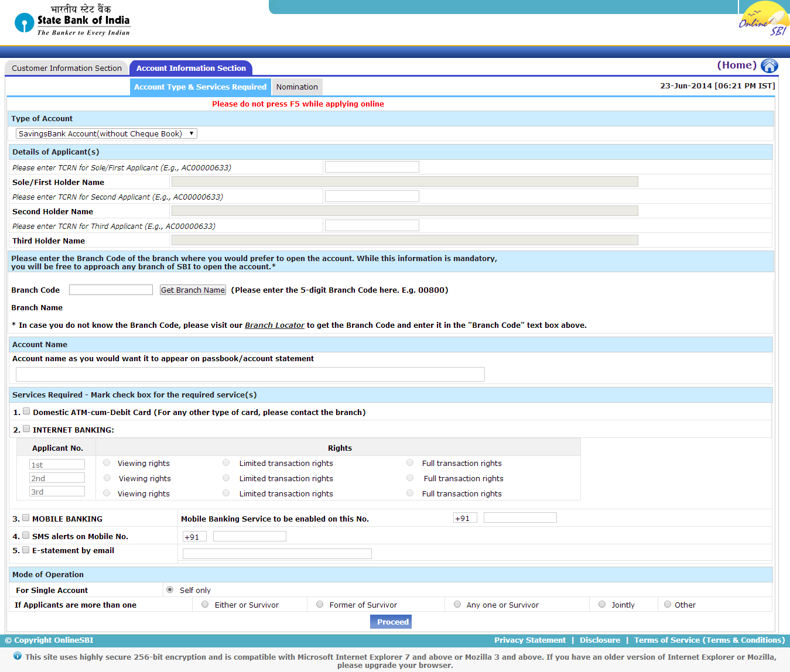
Task: Click the E-statement email input field
Action: coord(277,554)
